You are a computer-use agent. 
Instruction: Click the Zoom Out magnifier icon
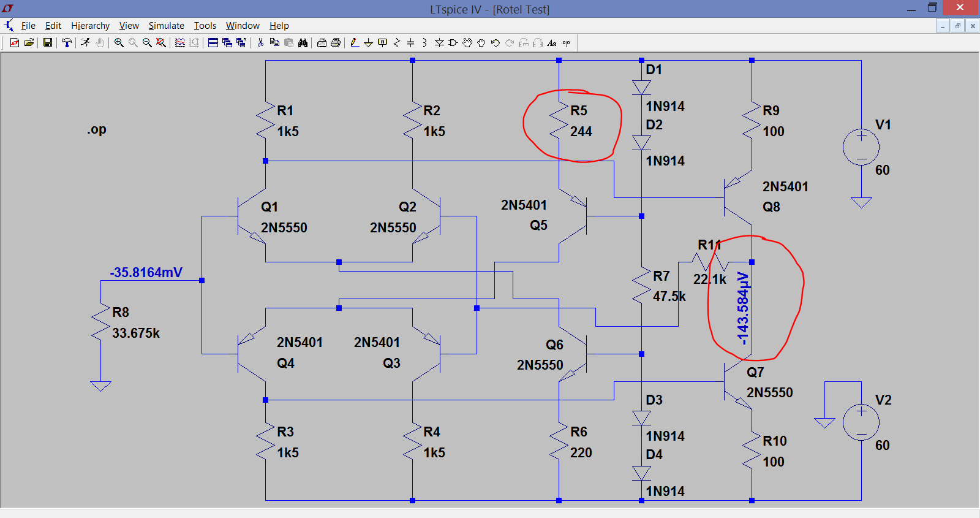coord(147,43)
